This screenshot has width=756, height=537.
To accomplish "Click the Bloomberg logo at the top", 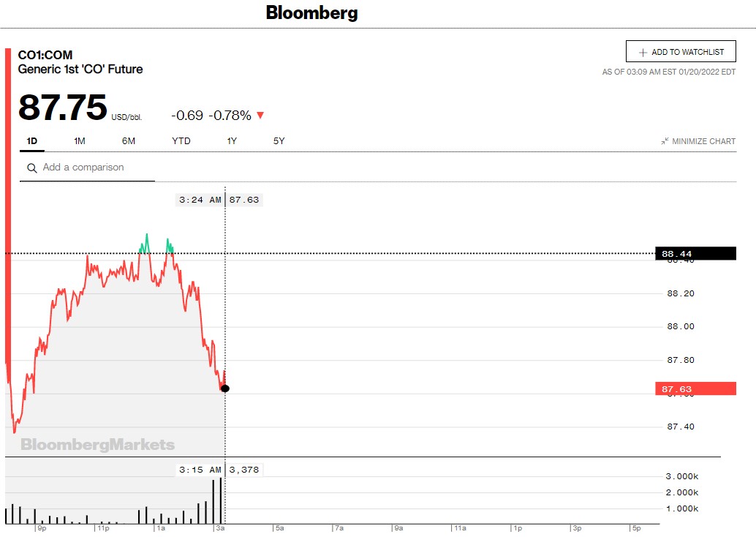I will [311, 12].
